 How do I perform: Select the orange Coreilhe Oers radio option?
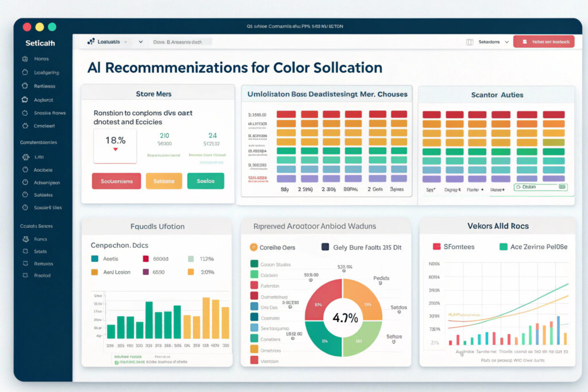coord(253,247)
